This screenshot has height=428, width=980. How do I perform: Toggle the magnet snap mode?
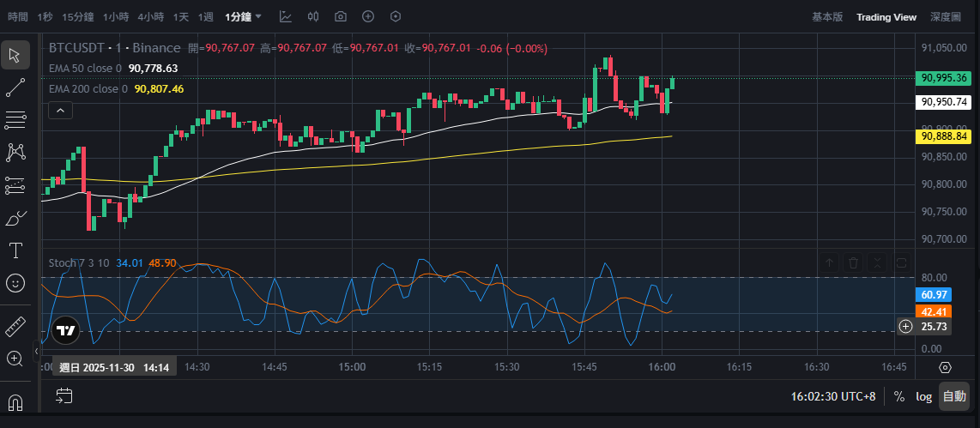[15, 401]
